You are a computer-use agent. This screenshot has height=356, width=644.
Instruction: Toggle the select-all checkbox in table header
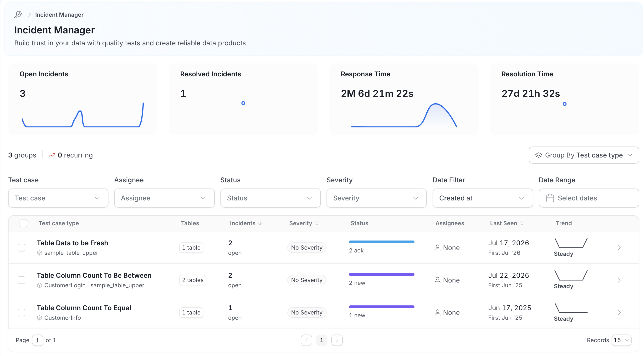tap(23, 223)
